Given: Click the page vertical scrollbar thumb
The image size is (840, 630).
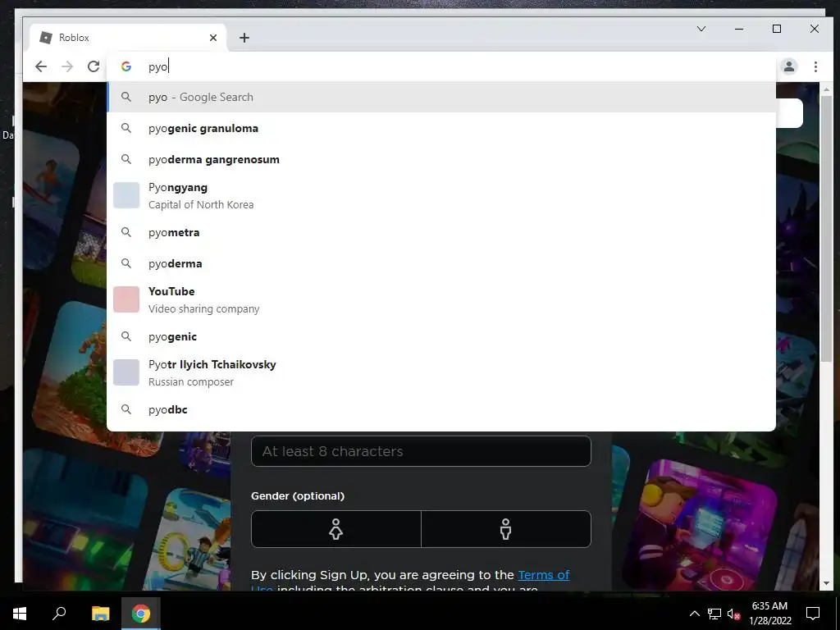Looking at the screenshot, I should [826, 231].
